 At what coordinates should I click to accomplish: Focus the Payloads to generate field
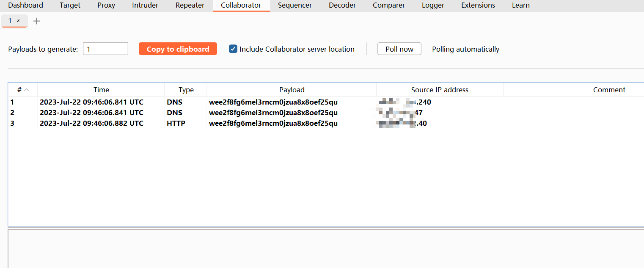point(105,49)
